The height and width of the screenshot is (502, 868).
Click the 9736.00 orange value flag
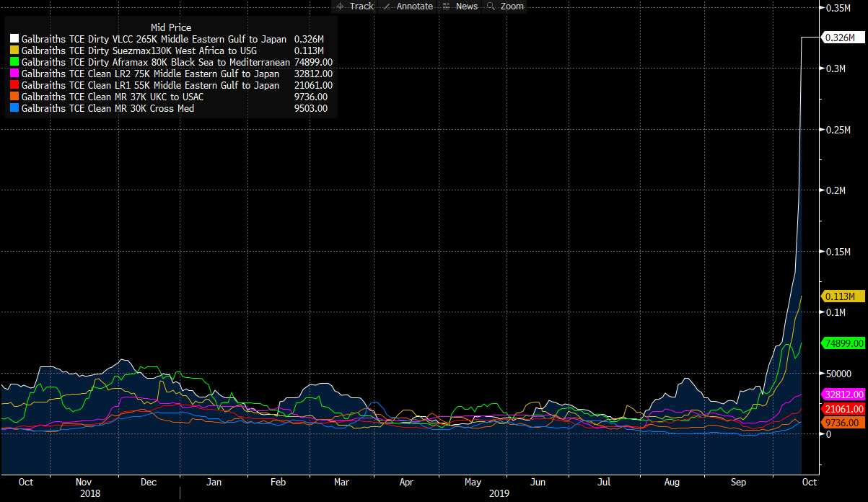click(x=841, y=423)
